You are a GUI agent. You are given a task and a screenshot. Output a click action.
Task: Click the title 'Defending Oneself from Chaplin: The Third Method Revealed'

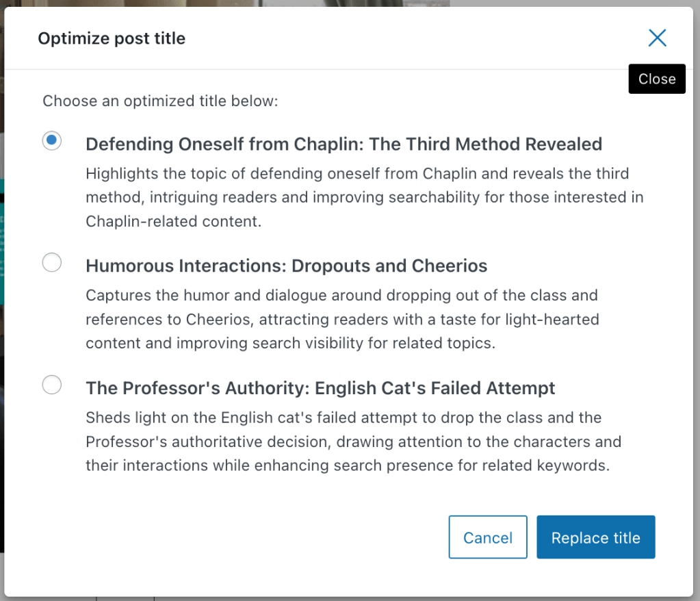pos(343,144)
